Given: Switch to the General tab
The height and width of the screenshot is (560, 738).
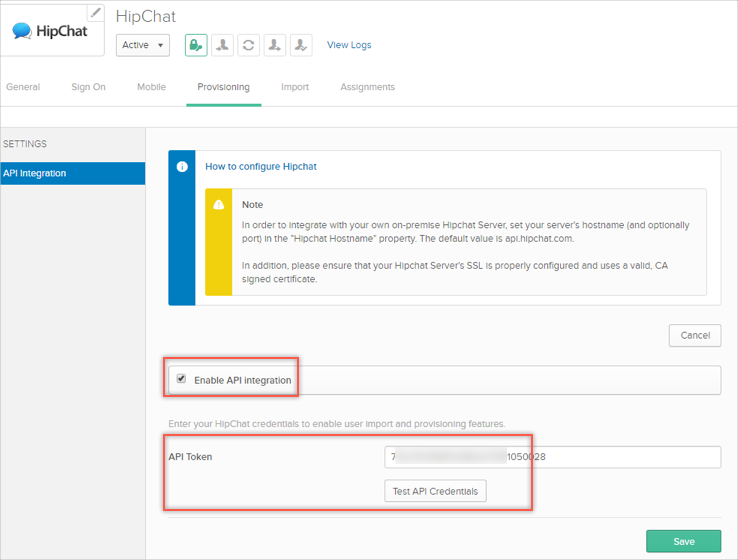Looking at the screenshot, I should 23,87.
